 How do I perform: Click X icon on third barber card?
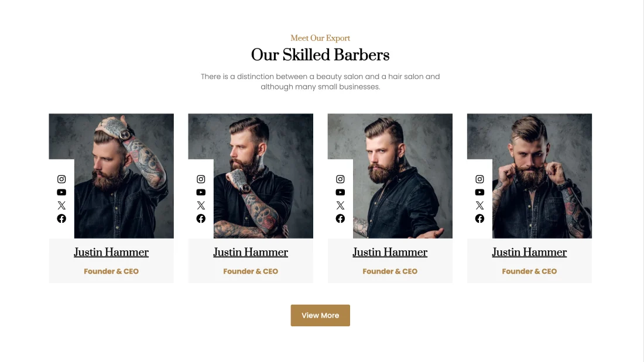pos(340,205)
